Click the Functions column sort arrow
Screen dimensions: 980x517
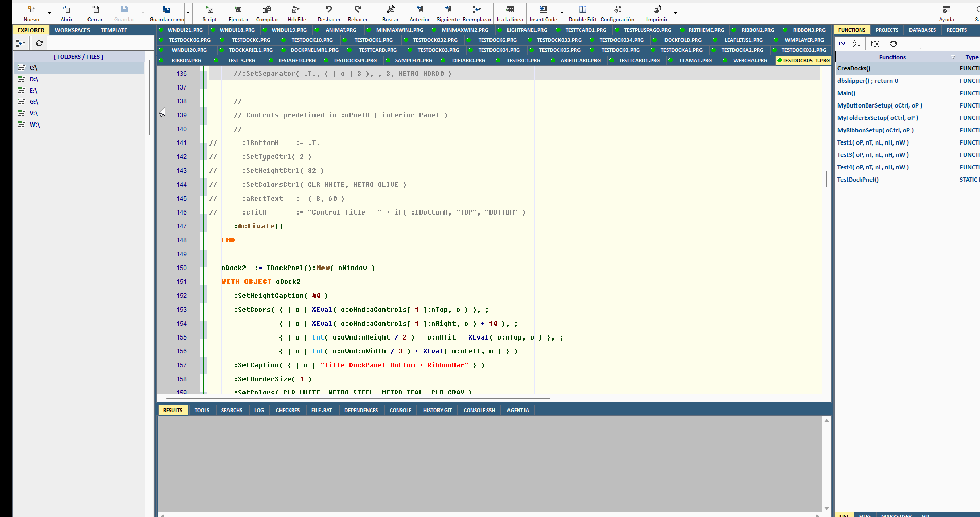click(953, 57)
